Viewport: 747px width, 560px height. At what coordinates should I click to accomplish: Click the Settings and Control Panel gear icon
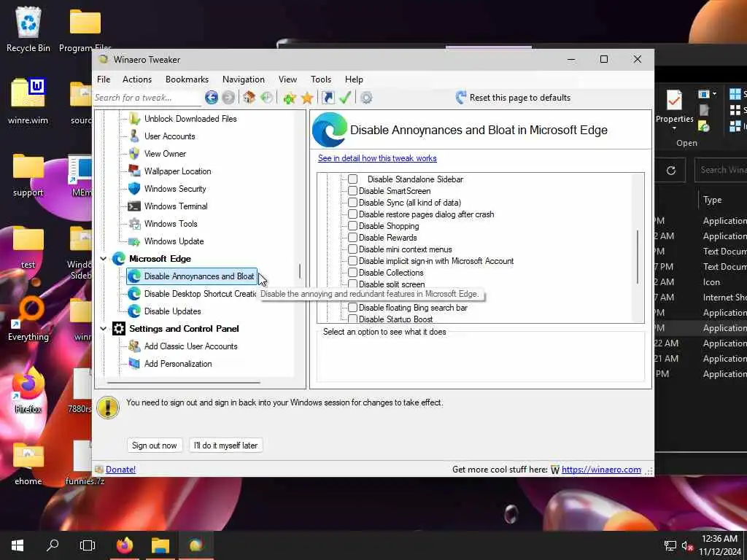point(119,329)
